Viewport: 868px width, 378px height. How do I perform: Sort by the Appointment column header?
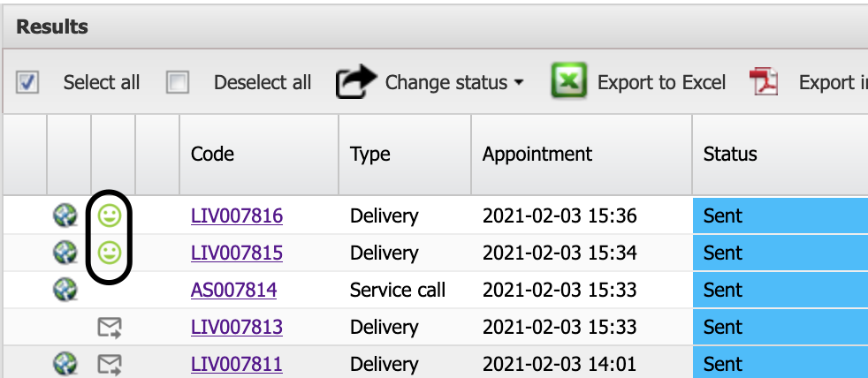tap(537, 154)
